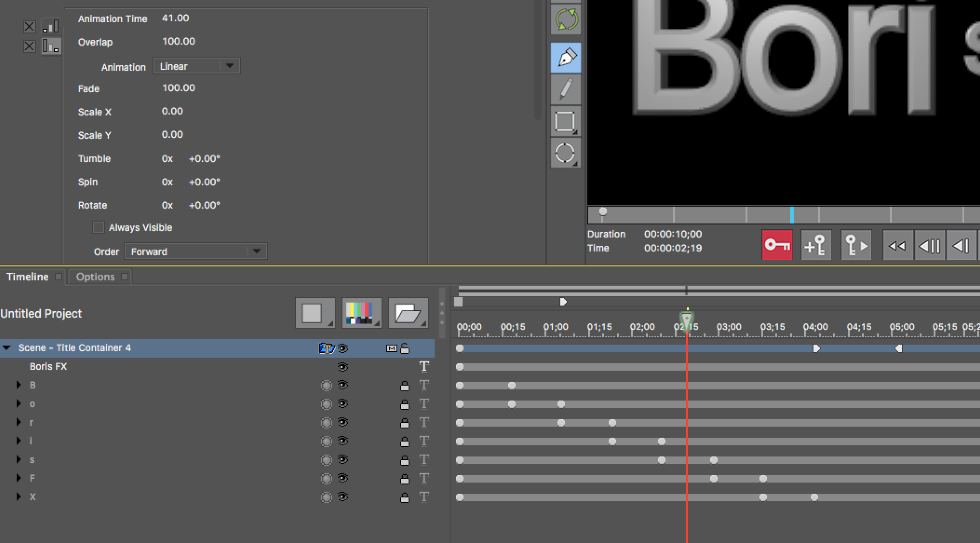Viewport: 980px width, 543px height.
Task: Click the T text icon on Boris FX track
Action: click(x=424, y=366)
